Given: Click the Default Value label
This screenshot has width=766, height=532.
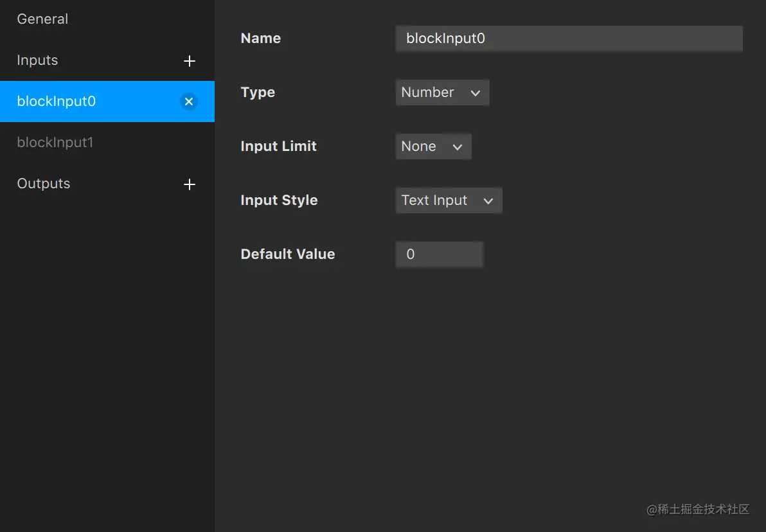Looking at the screenshot, I should click(x=288, y=254).
